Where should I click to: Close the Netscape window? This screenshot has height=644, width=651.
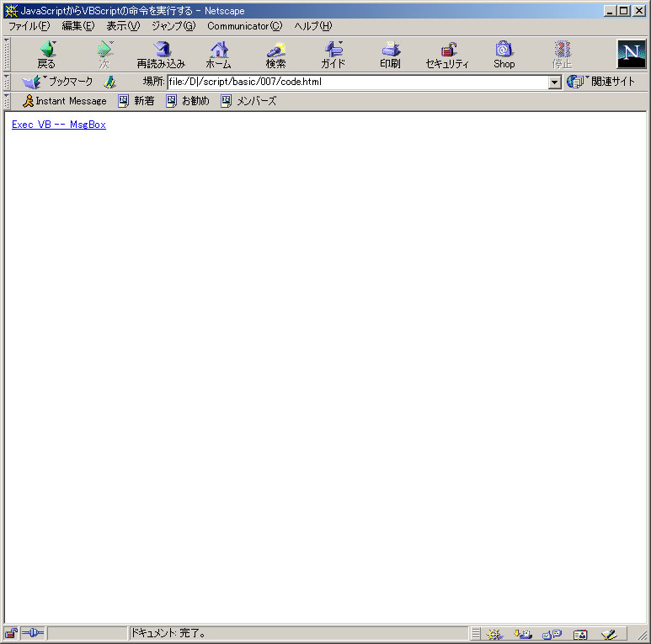639,11
